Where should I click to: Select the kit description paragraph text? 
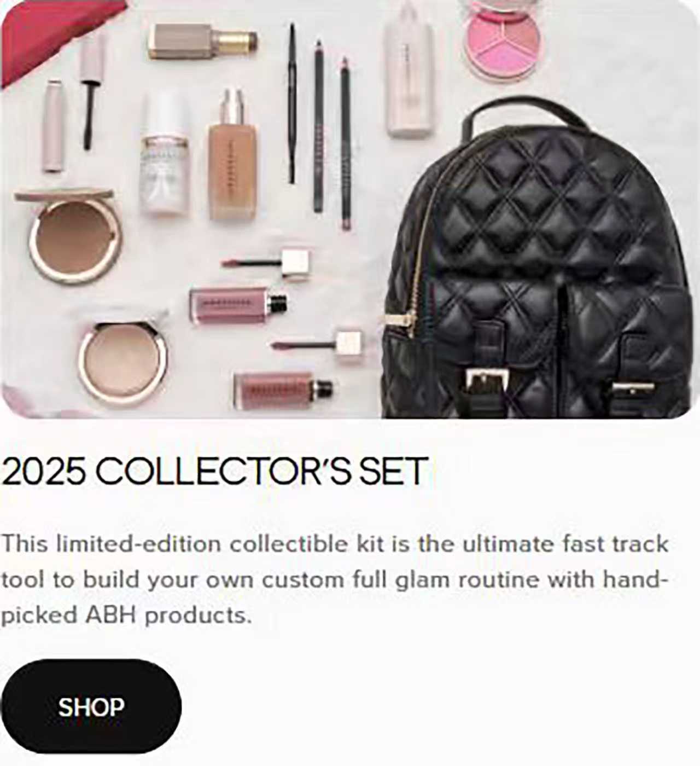click(335, 579)
